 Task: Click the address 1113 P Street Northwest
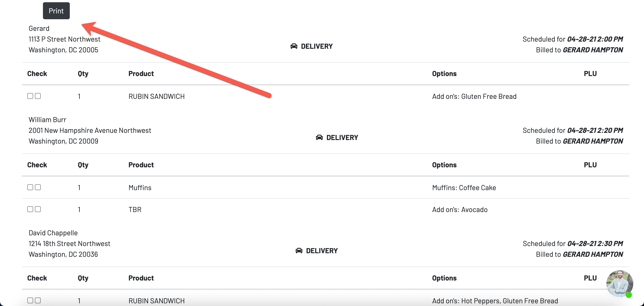[64, 39]
